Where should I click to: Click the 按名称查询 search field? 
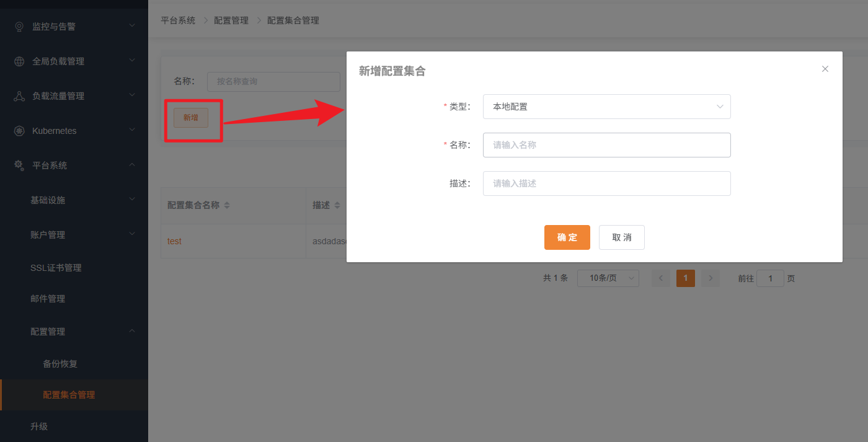pos(273,82)
